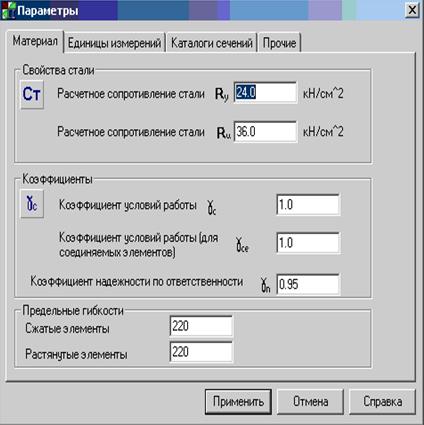The height and width of the screenshot is (425, 424).
Task: Open the Ст steel selection button
Action: [32, 94]
